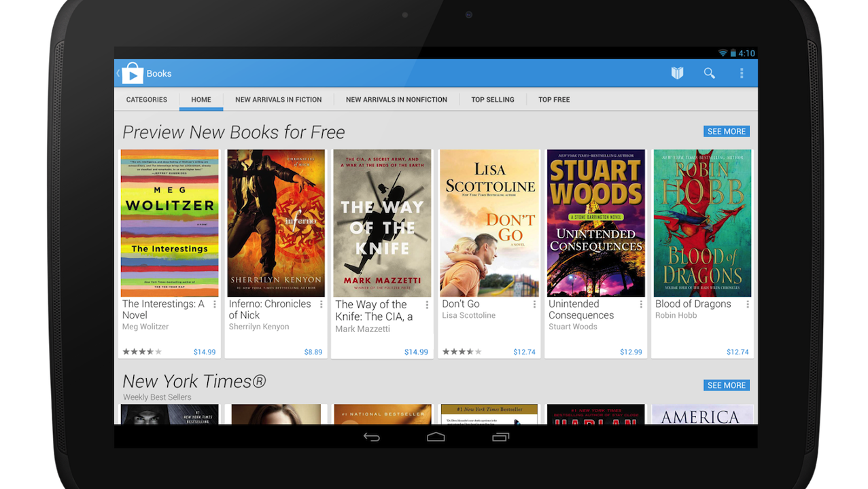868x489 pixels.
Task: Open The Way of the Knife cover
Action: (383, 223)
